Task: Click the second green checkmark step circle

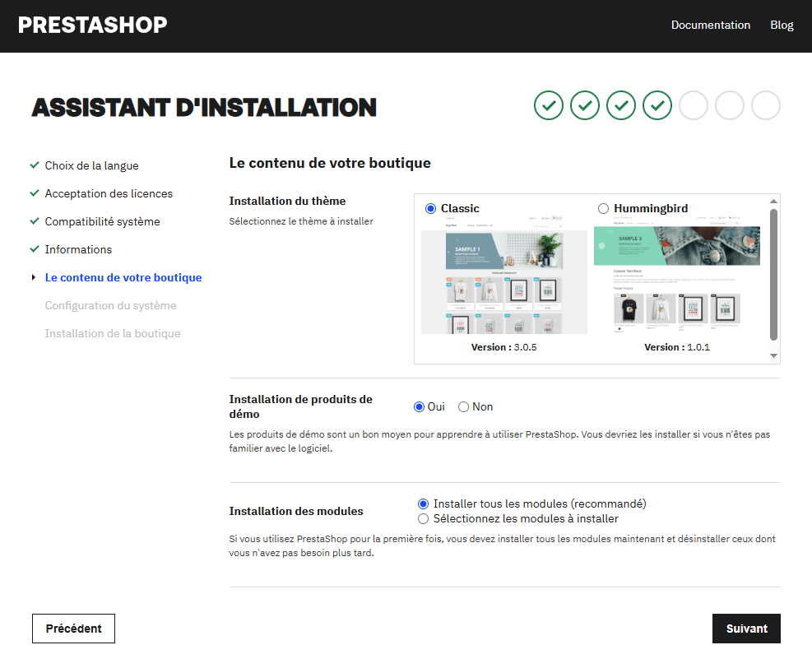Action: (585, 105)
